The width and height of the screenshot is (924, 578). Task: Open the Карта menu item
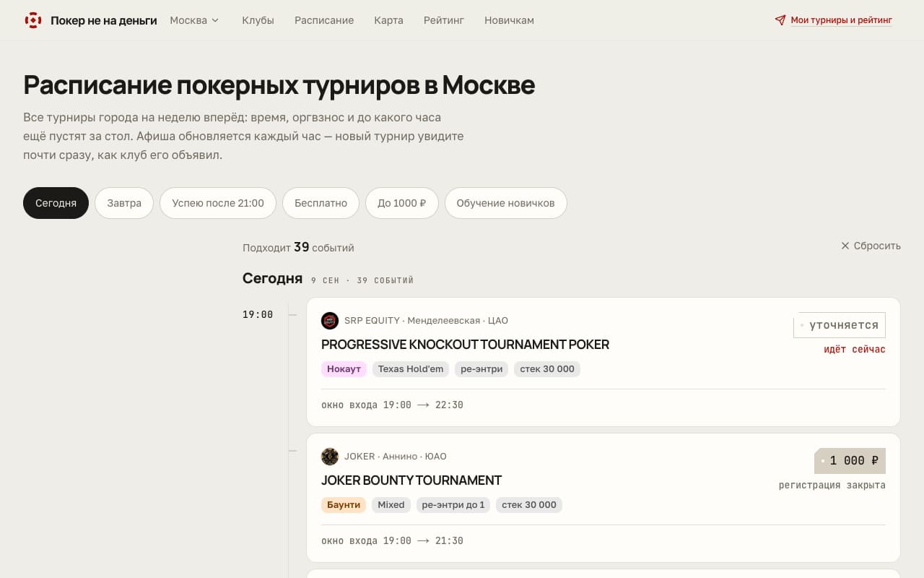(388, 20)
